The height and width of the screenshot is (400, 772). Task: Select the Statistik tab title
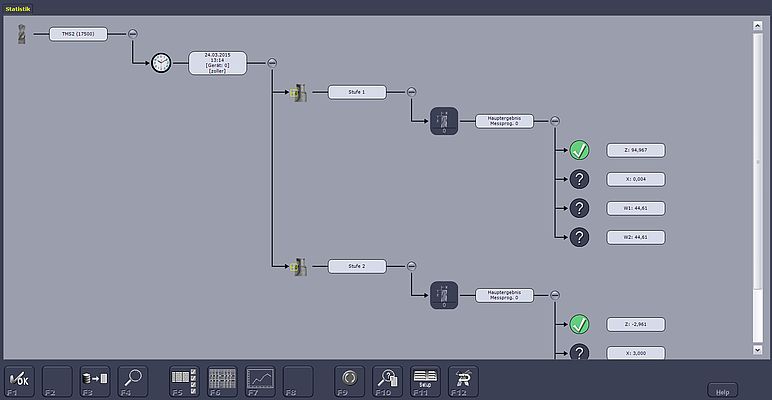point(19,8)
